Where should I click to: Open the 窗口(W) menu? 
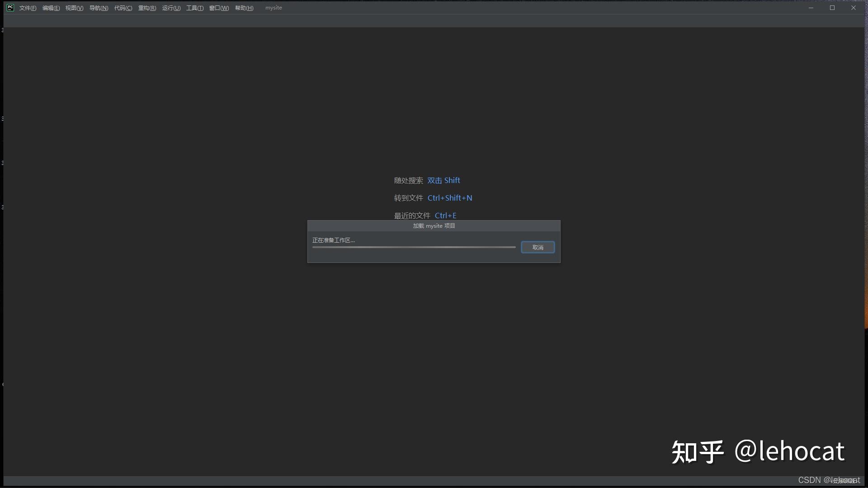coord(219,8)
